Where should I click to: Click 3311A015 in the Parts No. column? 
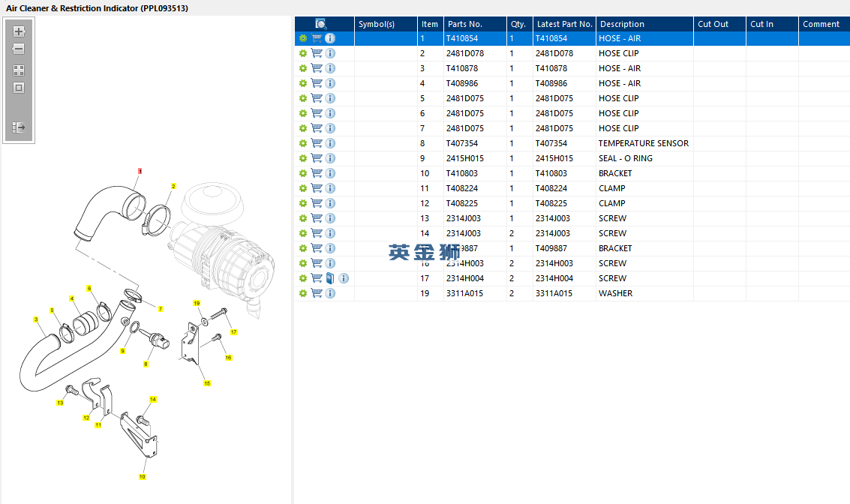click(x=464, y=293)
